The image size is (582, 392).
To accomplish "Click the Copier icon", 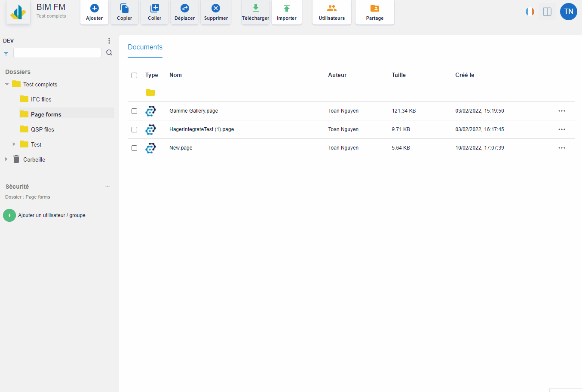I will [x=124, y=9].
